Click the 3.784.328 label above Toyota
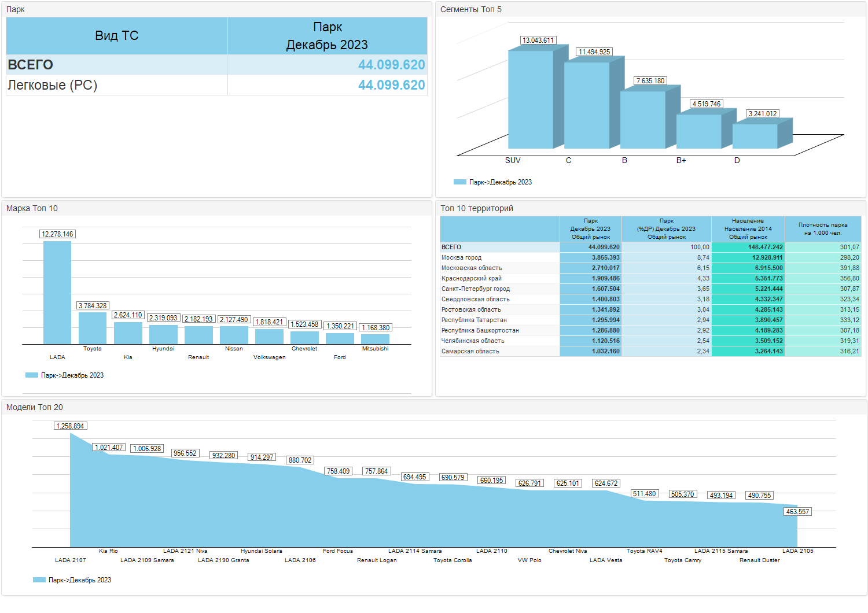This screenshot has width=868, height=613. pos(93,305)
